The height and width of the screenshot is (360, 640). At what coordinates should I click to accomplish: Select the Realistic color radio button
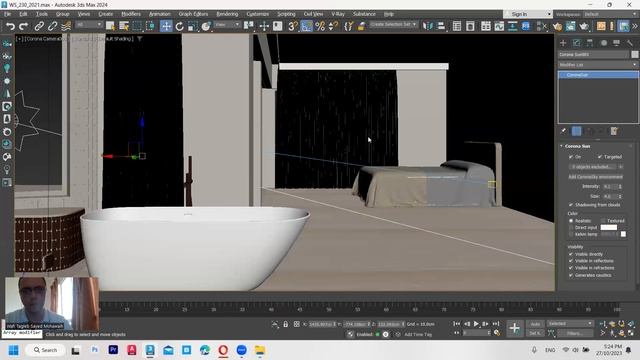pyautogui.click(x=571, y=220)
